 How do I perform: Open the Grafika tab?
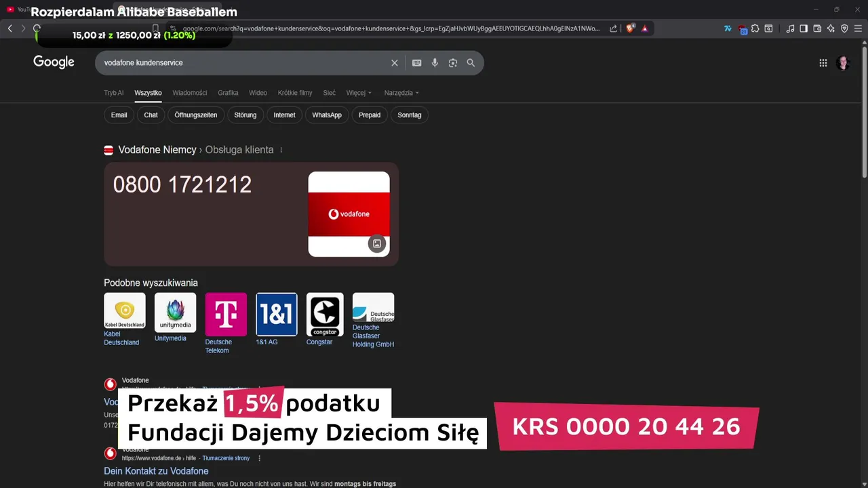pyautogui.click(x=228, y=93)
